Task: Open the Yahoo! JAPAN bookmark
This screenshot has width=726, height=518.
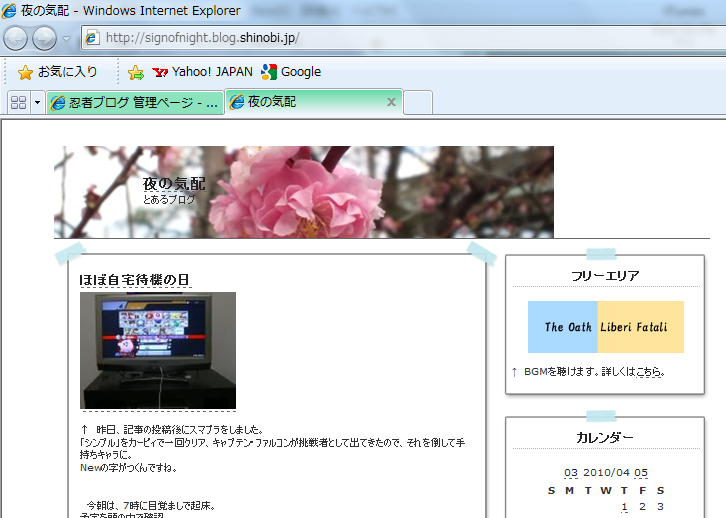Action: click(202, 72)
